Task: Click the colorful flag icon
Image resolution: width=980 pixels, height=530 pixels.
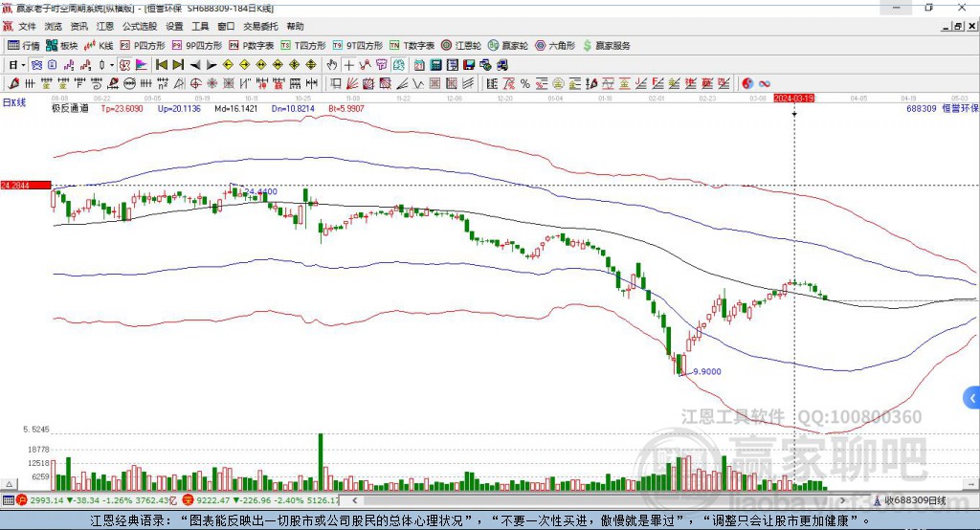Action: 142,65
